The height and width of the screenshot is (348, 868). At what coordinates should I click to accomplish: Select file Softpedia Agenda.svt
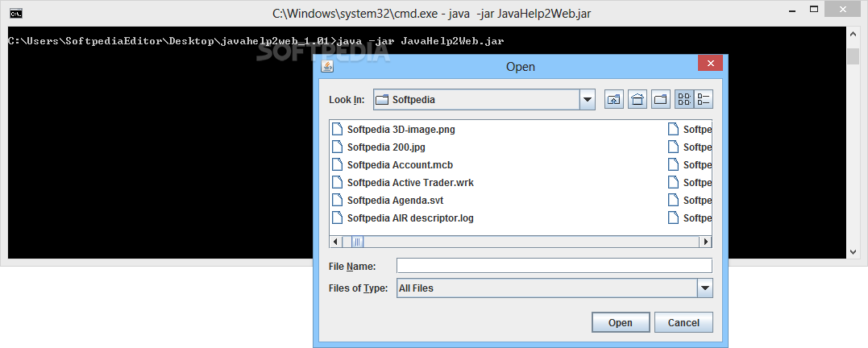[x=395, y=201]
